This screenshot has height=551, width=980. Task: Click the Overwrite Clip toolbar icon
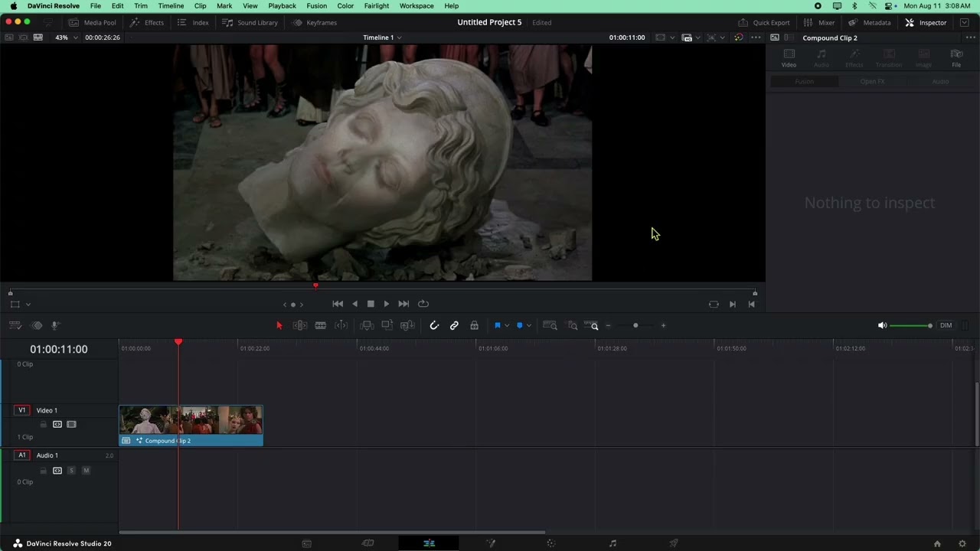[387, 326]
